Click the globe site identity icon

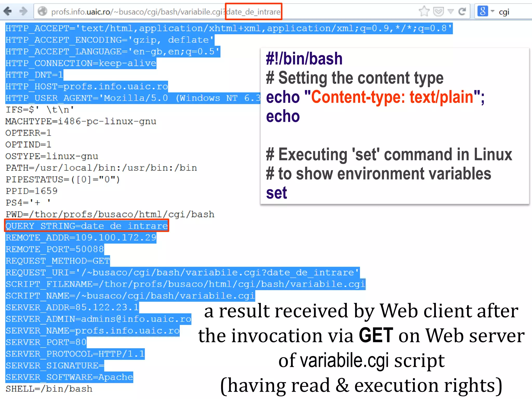point(42,11)
